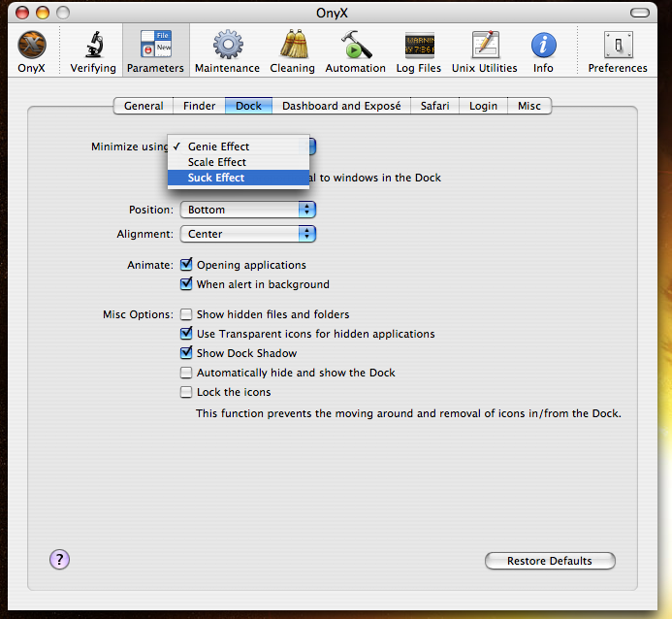Viewport: 672px width, 619px height.
Task: Switch to the Dashboard and Exposé tab
Action: [341, 106]
